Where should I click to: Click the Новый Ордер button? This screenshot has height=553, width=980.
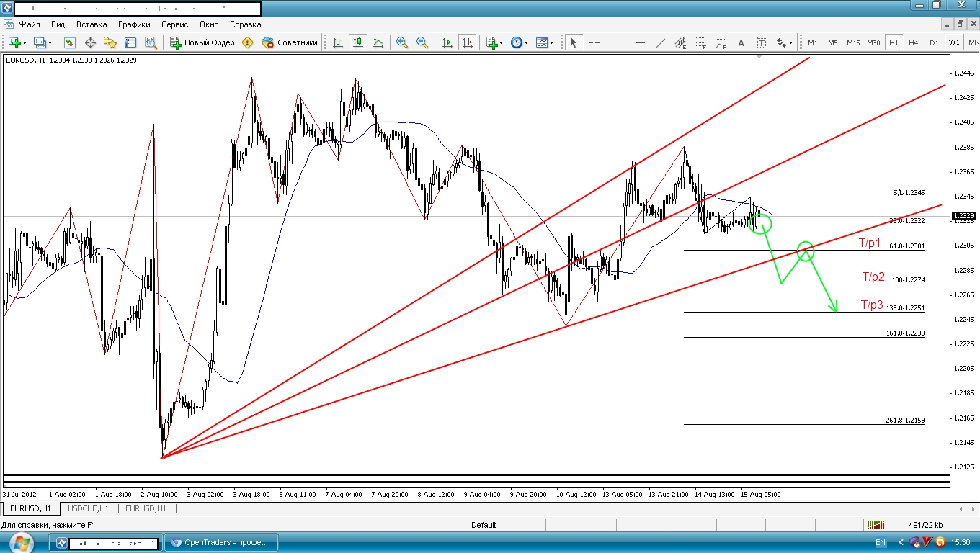coord(202,42)
